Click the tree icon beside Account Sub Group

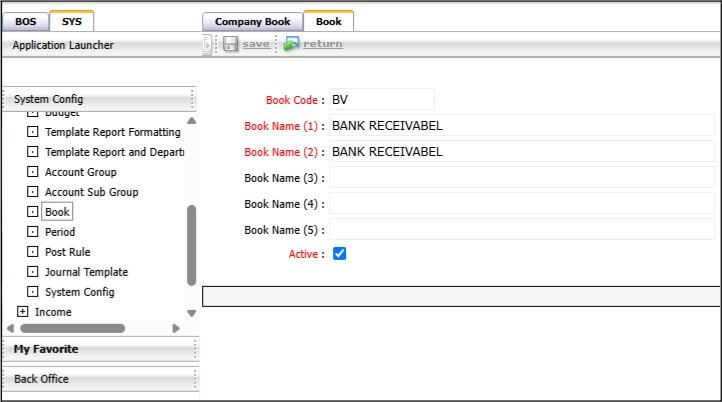[x=32, y=192]
